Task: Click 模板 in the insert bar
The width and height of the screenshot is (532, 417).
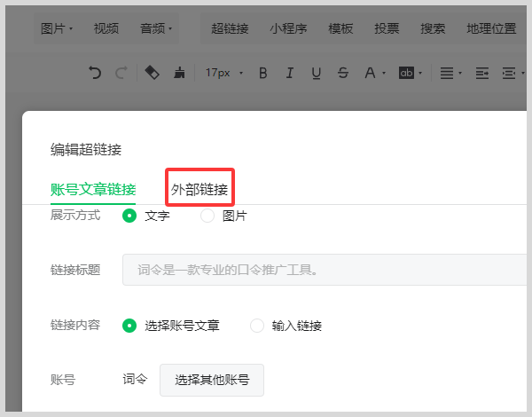Action: point(340,28)
